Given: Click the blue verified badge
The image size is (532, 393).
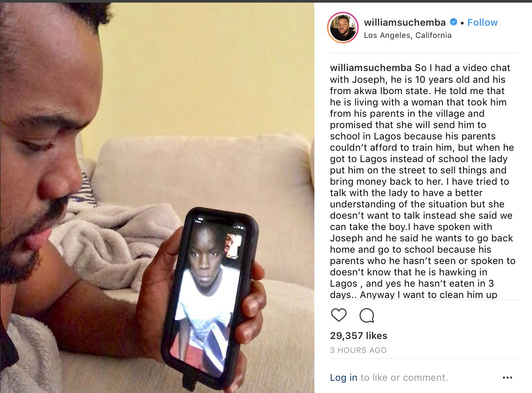Looking at the screenshot, I should point(454,22).
